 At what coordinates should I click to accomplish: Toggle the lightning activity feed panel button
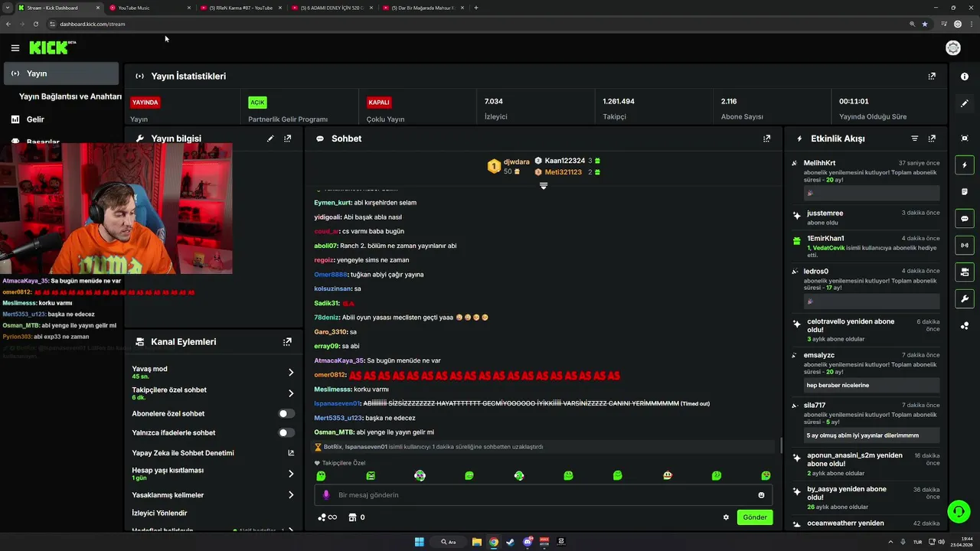[x=965, y=165]
